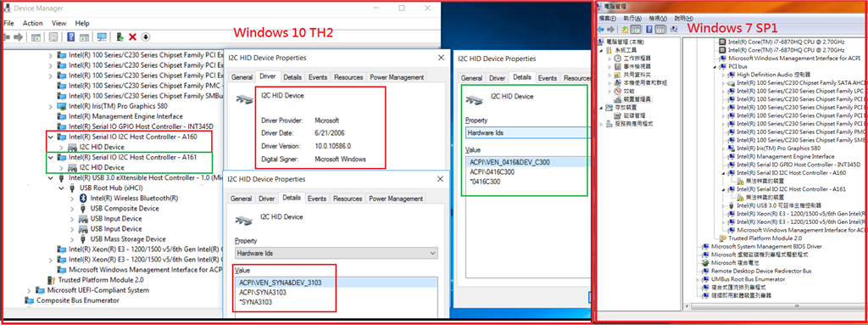Click the yellow warning device icon under A161 in Windows 7
This screenshot has height=325, width=868.
[x=740, y=197]
